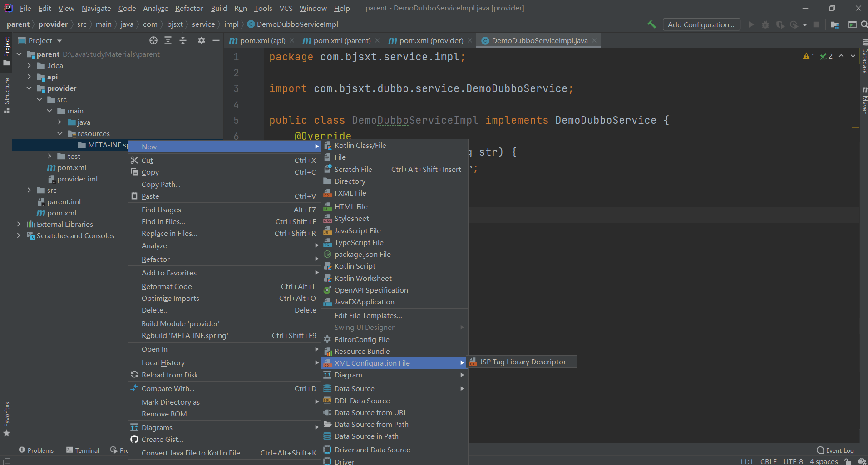Click the Expand All icon in Project panel
Viewport: 868px width, 465px height.
pos(168,40)
